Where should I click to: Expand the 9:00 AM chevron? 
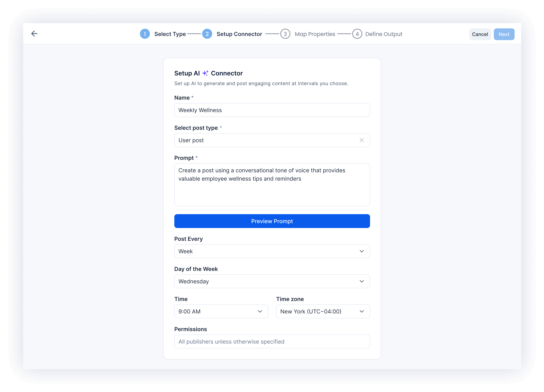point(260,311)
